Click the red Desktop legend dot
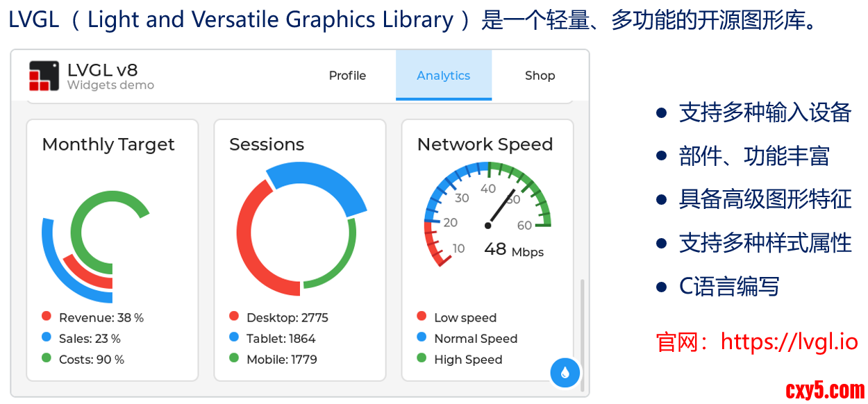The height and width of the screenshot is (404, 868). point(234,317)
